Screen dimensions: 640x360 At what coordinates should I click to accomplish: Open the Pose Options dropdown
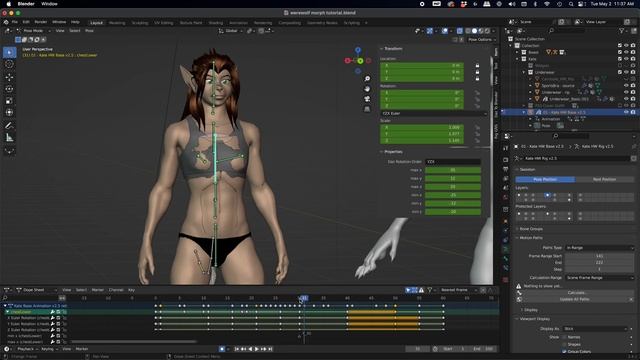coord(482,40)
